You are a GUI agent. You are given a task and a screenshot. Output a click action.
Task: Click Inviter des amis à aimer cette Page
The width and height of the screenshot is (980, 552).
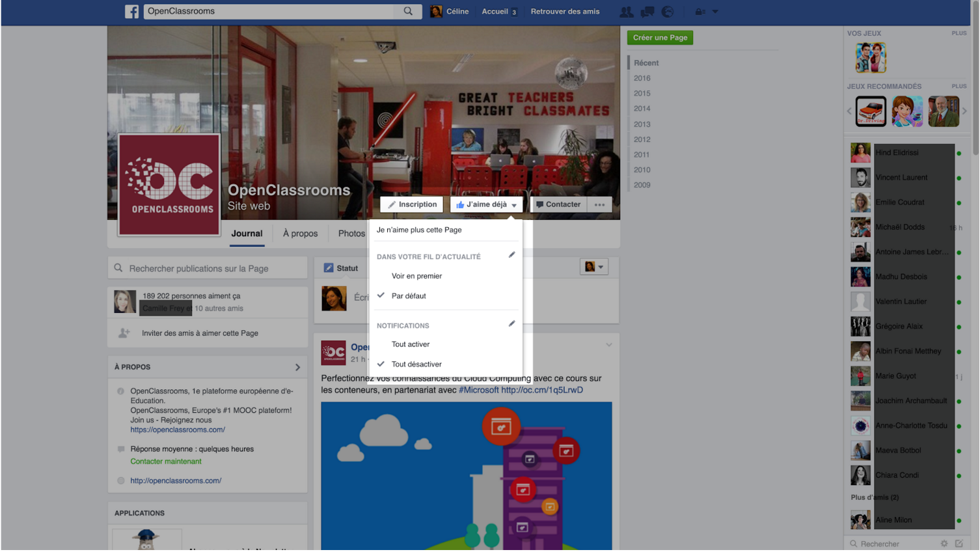click(200, 333)
